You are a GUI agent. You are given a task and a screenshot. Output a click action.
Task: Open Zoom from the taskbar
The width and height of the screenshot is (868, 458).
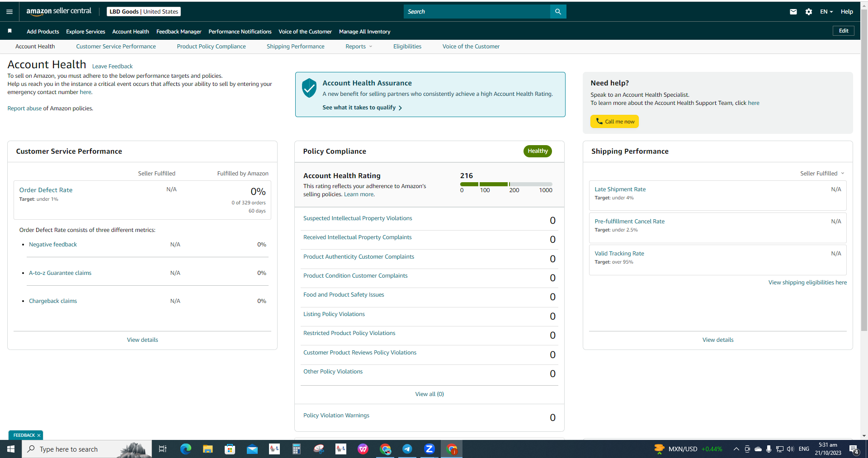click(429, 449)
